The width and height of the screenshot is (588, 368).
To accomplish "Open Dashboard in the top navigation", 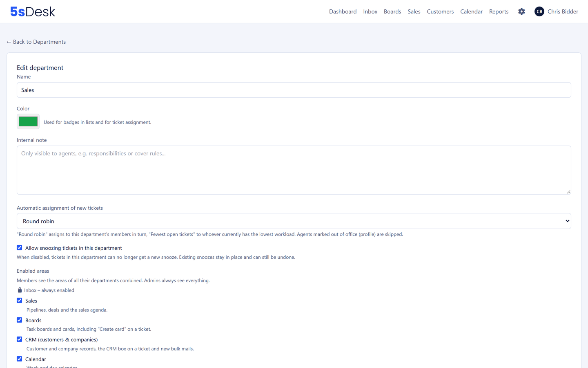I will [343, 11].
